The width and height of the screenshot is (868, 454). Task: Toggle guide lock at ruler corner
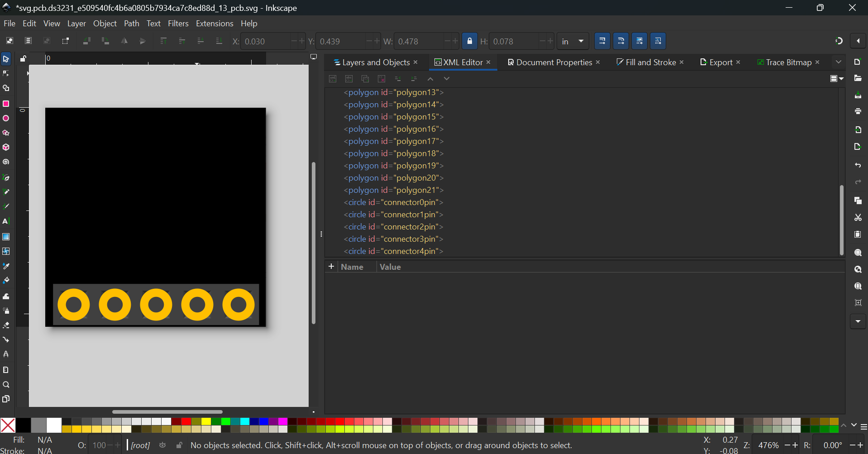point(23,58)
